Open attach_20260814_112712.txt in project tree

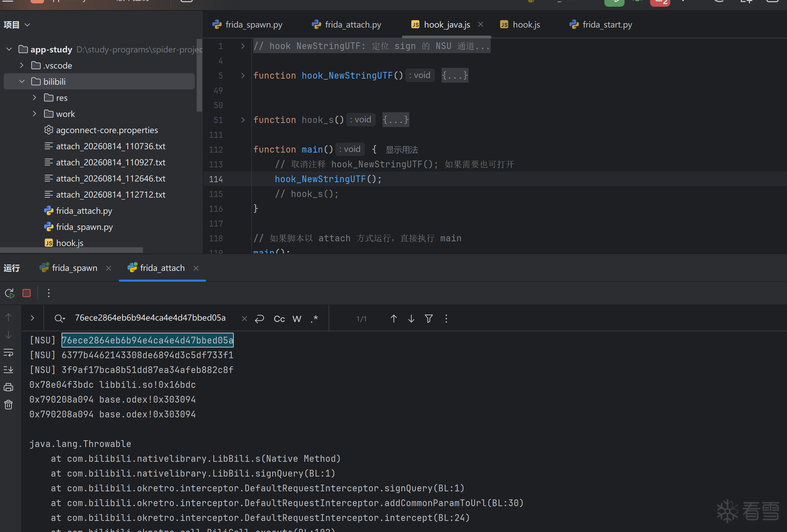(x=105, y=195)
